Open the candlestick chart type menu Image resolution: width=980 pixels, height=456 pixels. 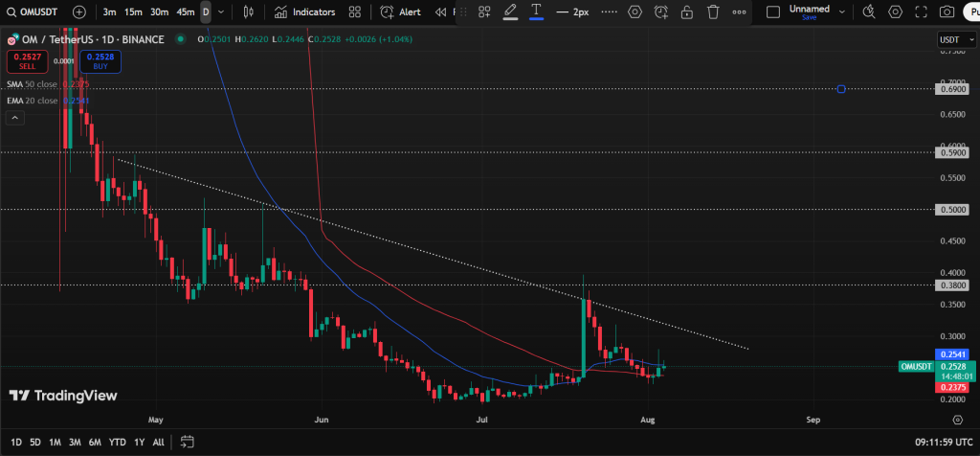[x=249, y=11]
